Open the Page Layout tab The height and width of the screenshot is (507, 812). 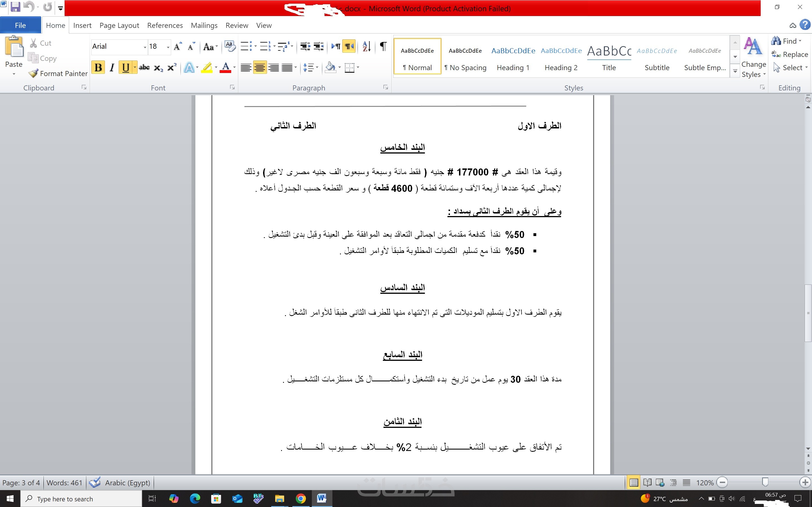click(119, 25)
